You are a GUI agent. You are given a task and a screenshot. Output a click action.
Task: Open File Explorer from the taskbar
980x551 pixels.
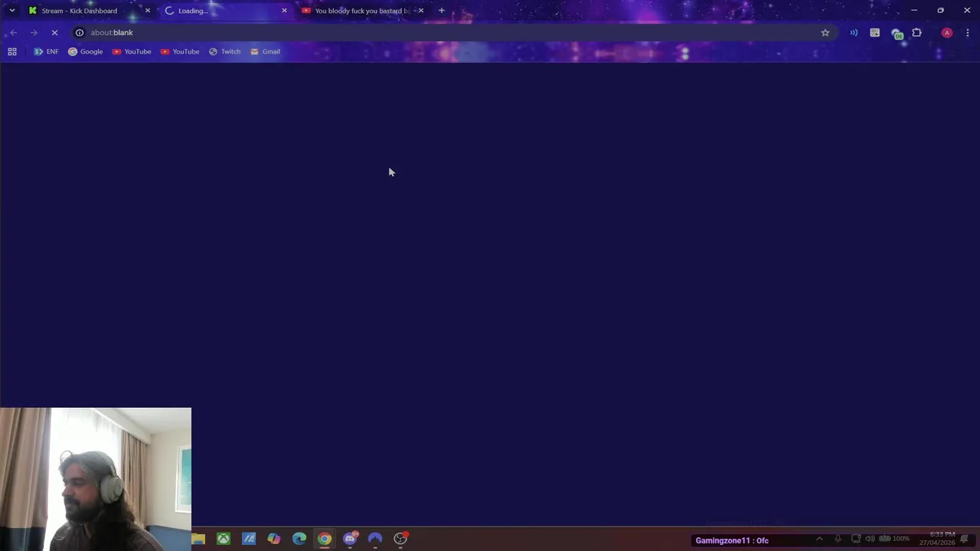pyautogui.click(x=198, y=539)
